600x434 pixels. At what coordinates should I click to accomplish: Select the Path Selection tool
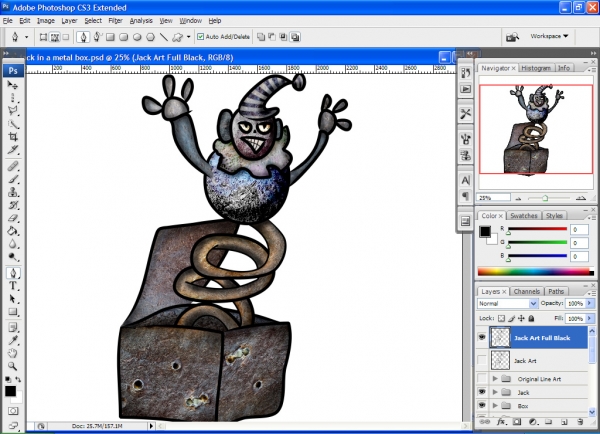(13, 299)
